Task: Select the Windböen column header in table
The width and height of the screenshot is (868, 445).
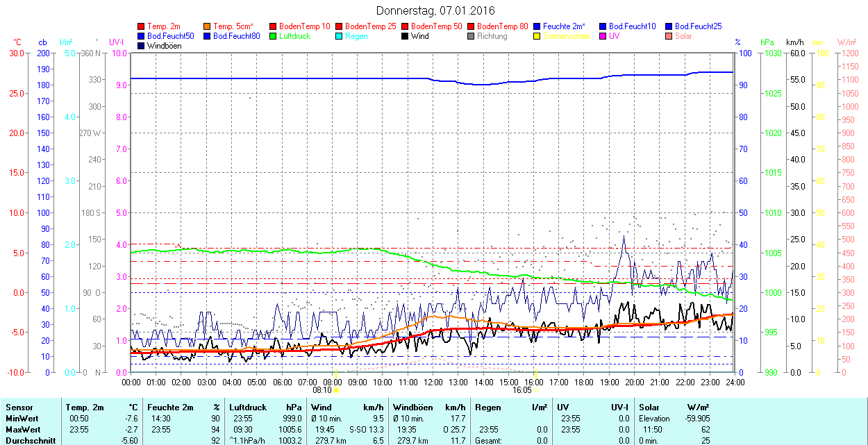Action: tap(412, 408)
